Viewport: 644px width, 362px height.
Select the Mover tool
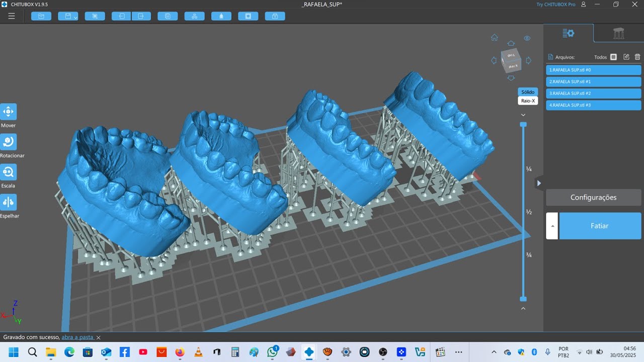(x=9, y=112)
